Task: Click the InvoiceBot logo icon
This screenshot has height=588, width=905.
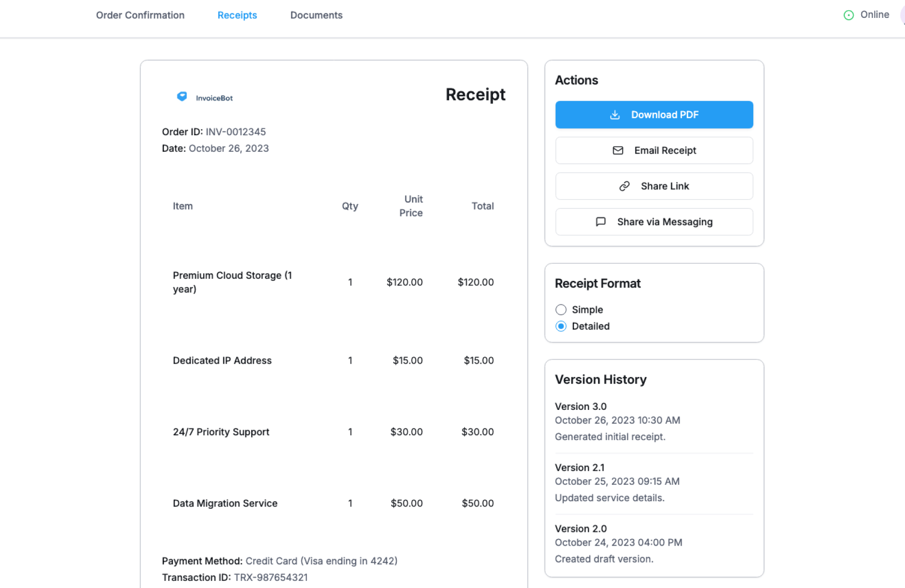Action: click(182, 97)
